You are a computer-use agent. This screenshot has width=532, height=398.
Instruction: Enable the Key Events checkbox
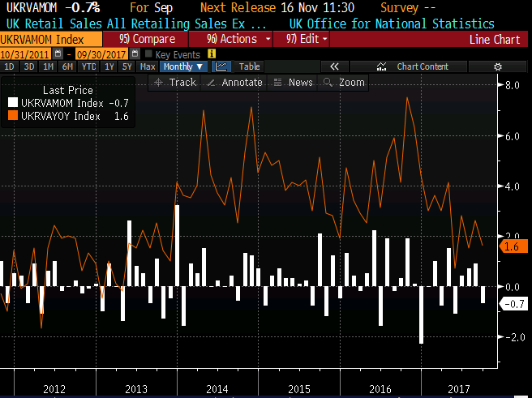[x=148, y=54]
